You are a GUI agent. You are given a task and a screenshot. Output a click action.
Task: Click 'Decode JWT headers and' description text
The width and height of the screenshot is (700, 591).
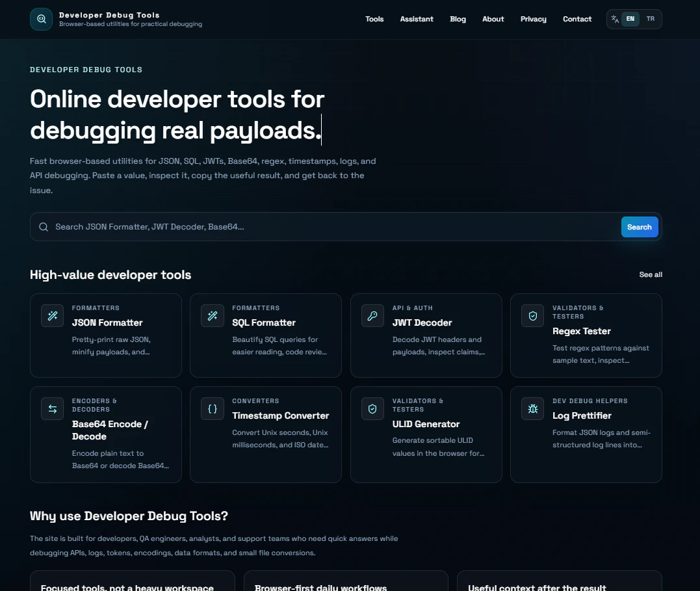point(437,339)
